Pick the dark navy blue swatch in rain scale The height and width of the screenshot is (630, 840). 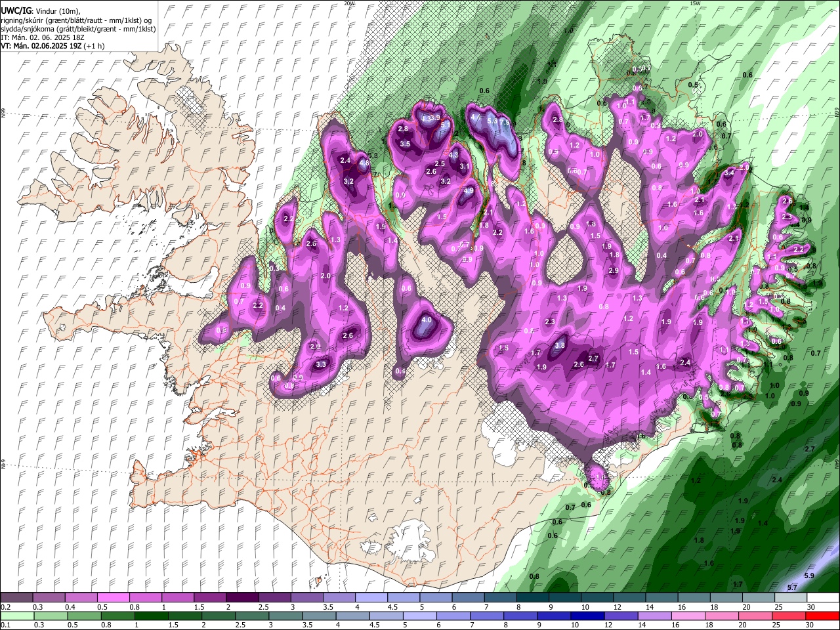pos(587,616)
